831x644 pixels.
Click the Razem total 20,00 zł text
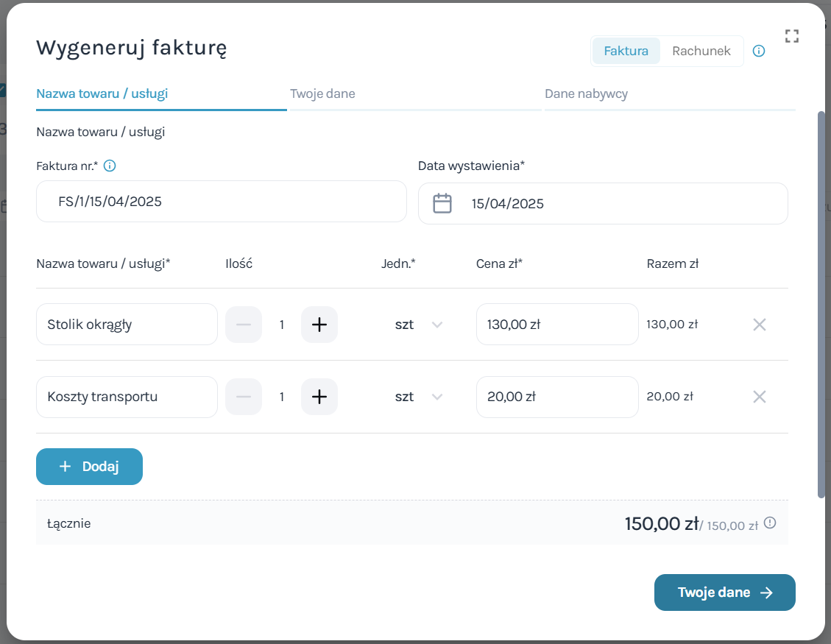pyautogui.click(x=670, y=396)
